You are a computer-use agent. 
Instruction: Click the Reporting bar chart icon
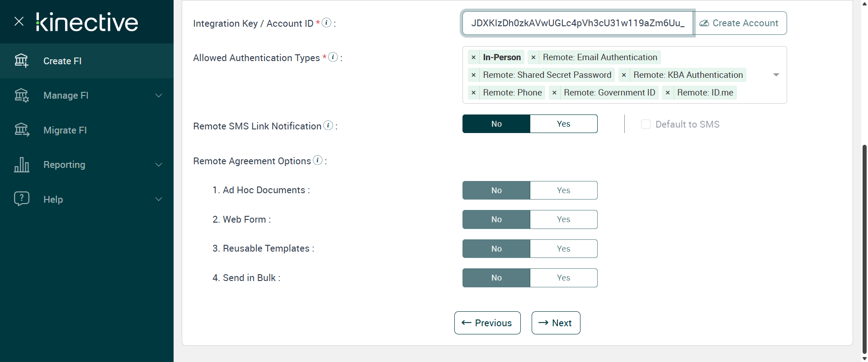pyautogui.click(x=21, y=165)
